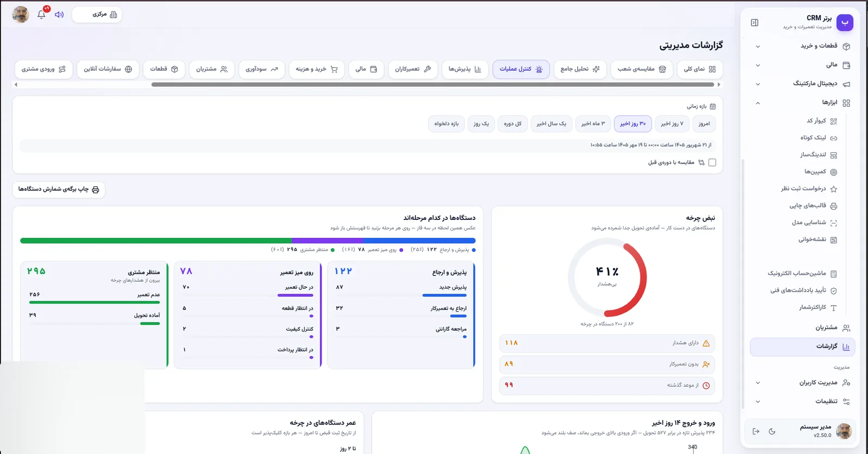Open the از موعد گذشته row
868x454 pixels.
pyautogui.click(x=607, y=386)
